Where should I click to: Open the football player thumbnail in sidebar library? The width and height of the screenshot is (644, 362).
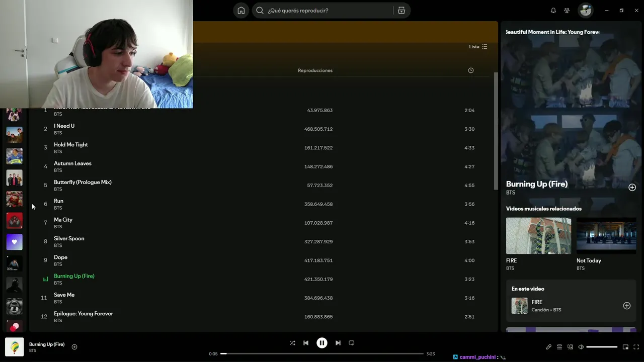(x=14, y=156)
